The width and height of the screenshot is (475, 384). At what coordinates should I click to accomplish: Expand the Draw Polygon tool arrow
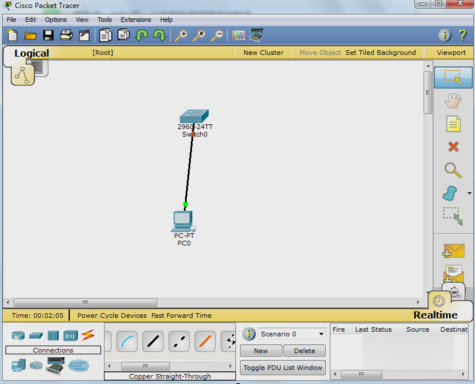(x=469, y=193)
